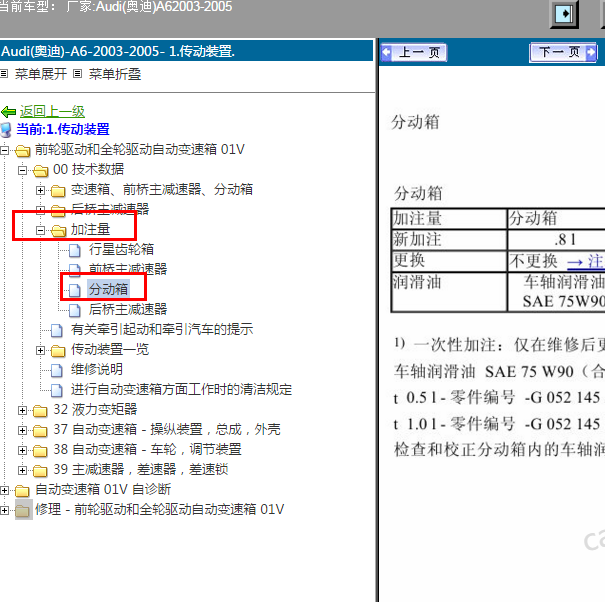
Task: Open 后桥主减速器 document under 加注量
Action: [x=128, y=309]
